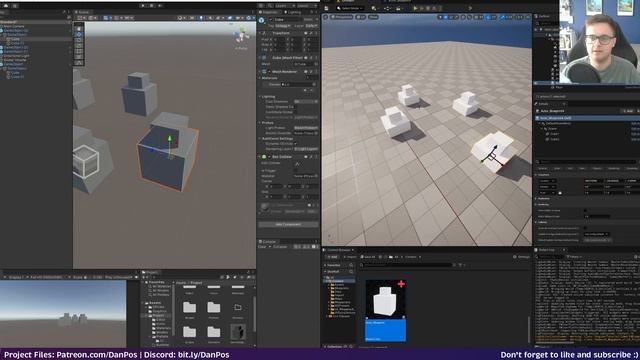Open the Unity Project tab

tap(151, 272)
